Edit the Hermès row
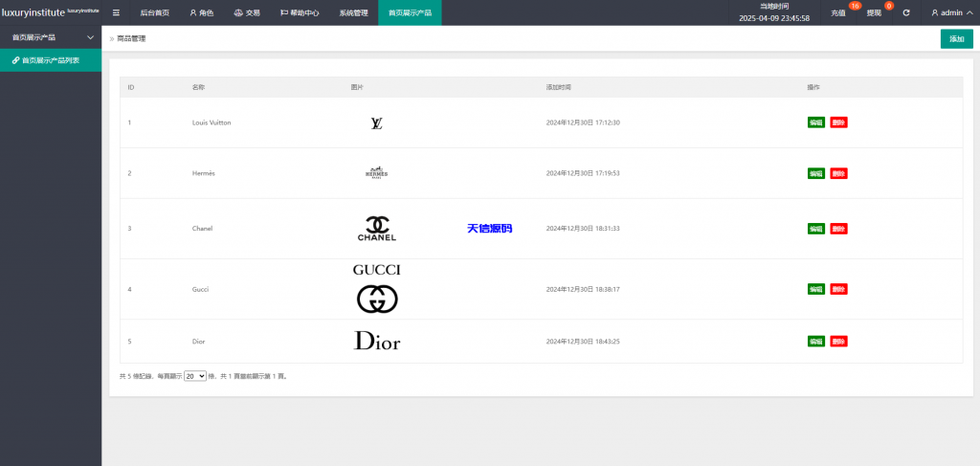The height and width of the screenshot is (466, 980). (815, 173)
